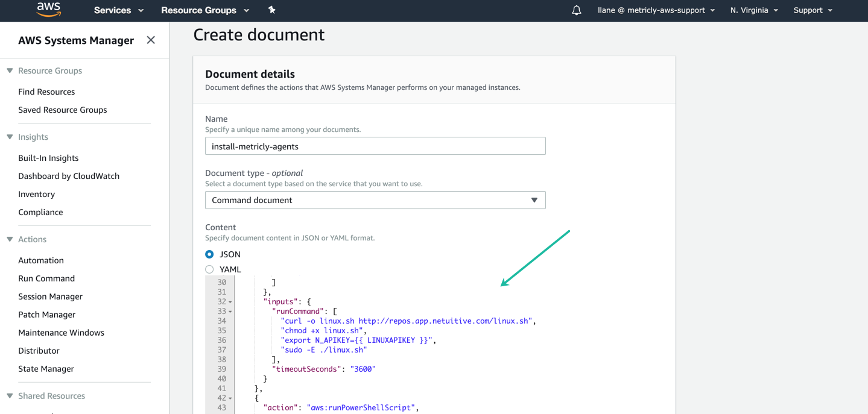Open Maintenance Windows
This screenshot has height=414, width=868.
[61, 333]
